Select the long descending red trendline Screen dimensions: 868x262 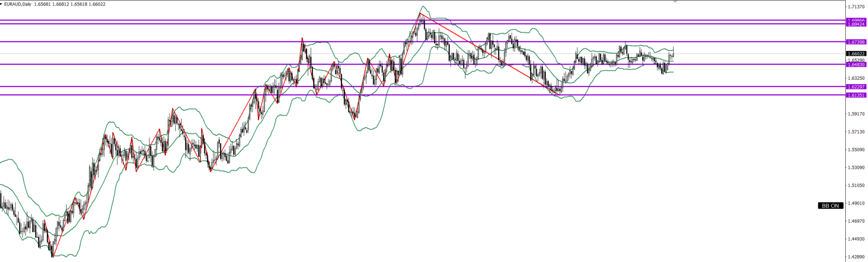[489, 54]
